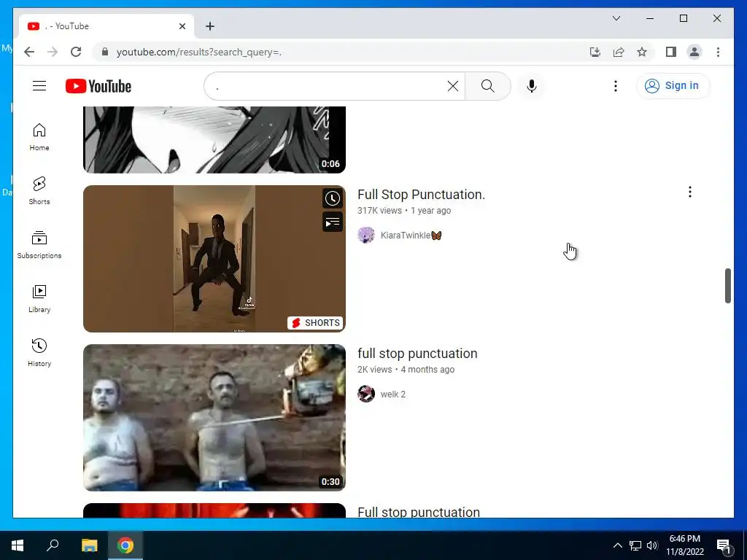Open last Full stop punctuation title
The height and width of the screenshot is (560, 747).
pos(419,512)
